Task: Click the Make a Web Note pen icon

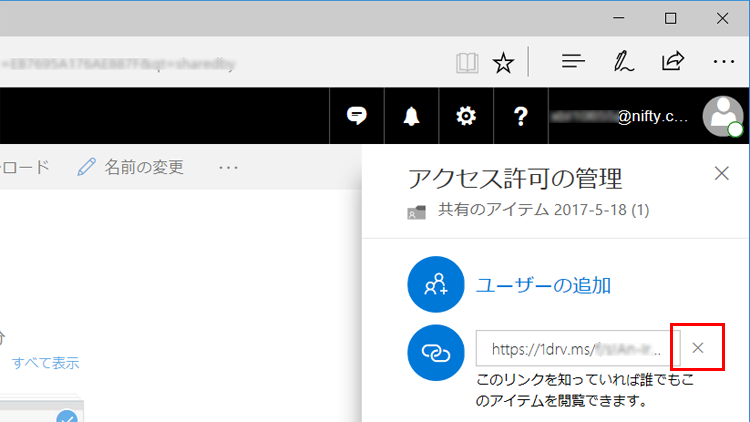Action: coord(623,62)
